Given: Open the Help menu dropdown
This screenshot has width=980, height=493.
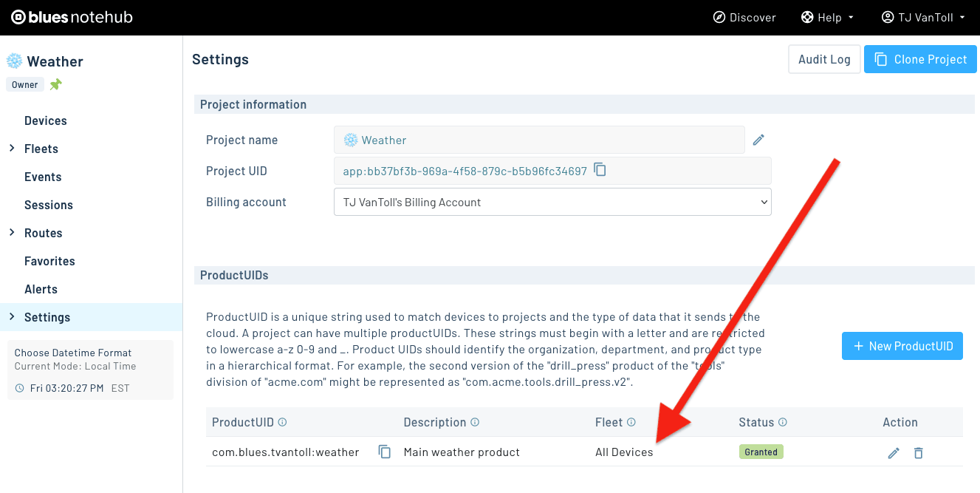Looking at the screenshot, I should pyautogui.click(x=827, y=18).
